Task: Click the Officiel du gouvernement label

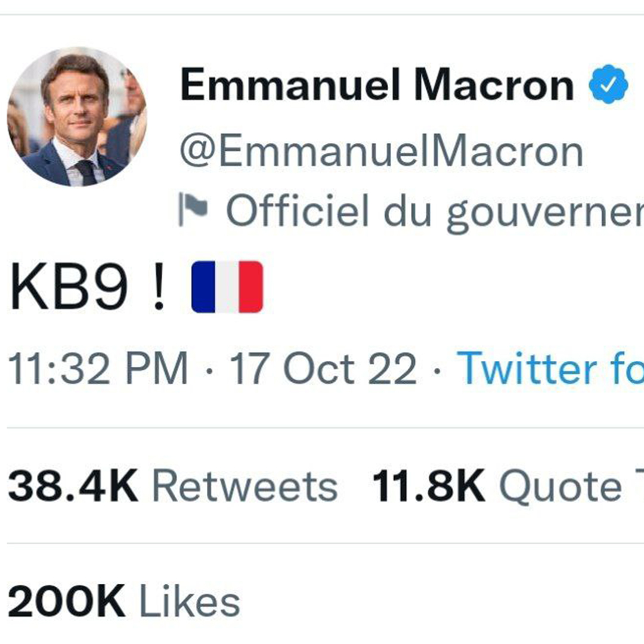Action: (435, 211)
